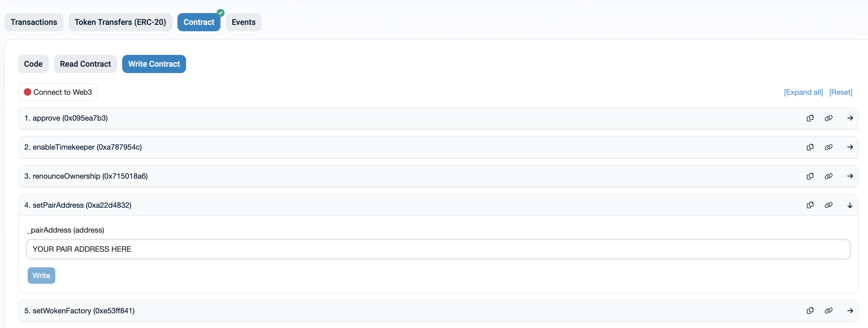Switch to Read Contract tab

[x=85, y=64]
